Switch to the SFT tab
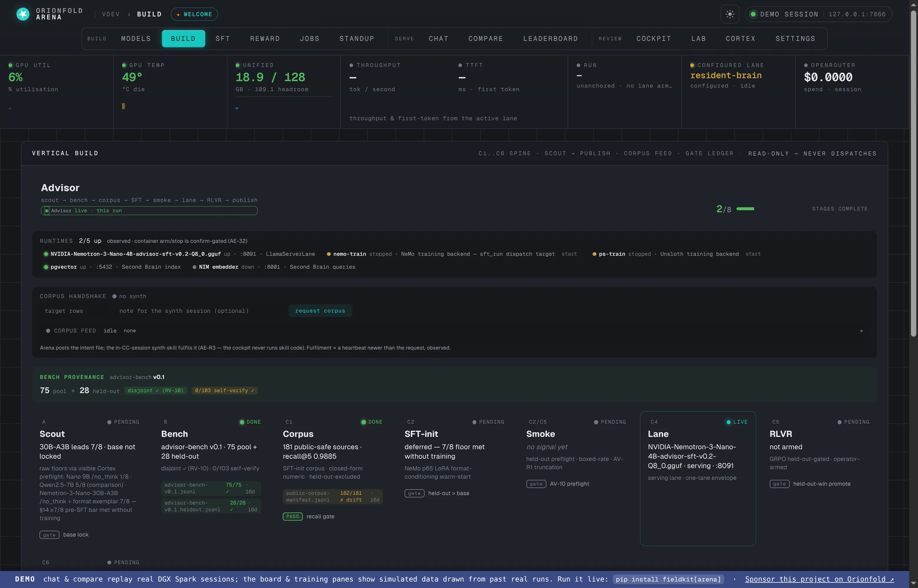Screen dimensions: 918x588 tap(223, 39)
